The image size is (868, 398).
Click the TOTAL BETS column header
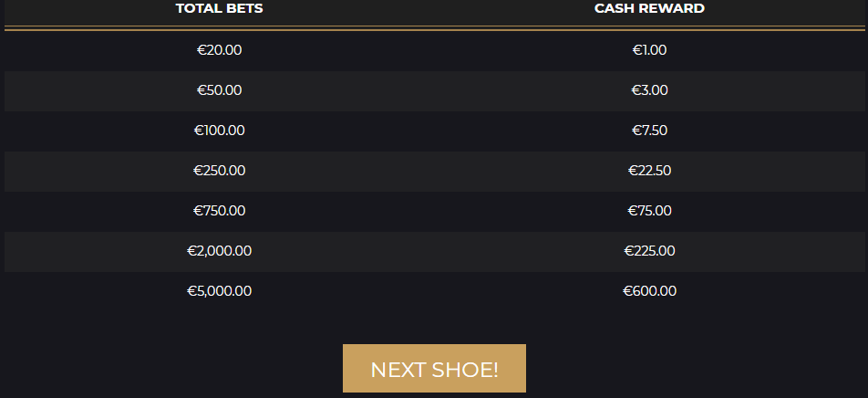[x=219, y=9]
